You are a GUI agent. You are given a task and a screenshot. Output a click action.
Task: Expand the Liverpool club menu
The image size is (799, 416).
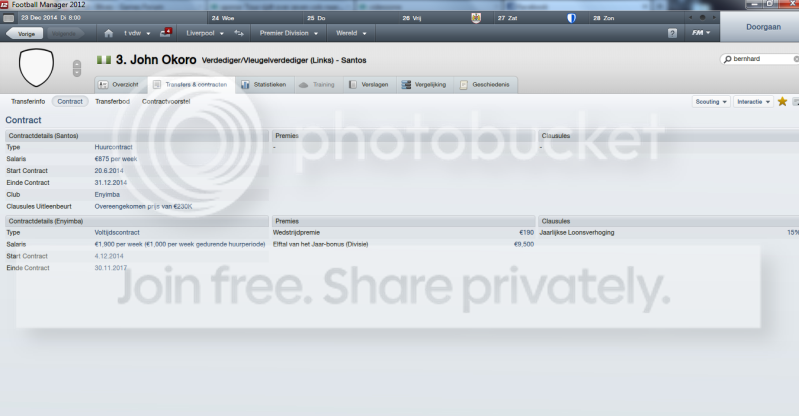205,33
